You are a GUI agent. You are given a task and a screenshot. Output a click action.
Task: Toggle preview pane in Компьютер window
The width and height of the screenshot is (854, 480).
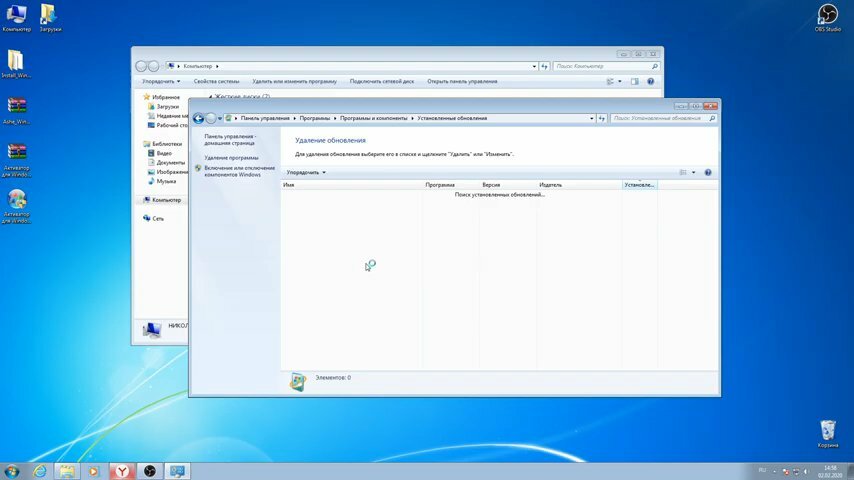tap(635, 81)
